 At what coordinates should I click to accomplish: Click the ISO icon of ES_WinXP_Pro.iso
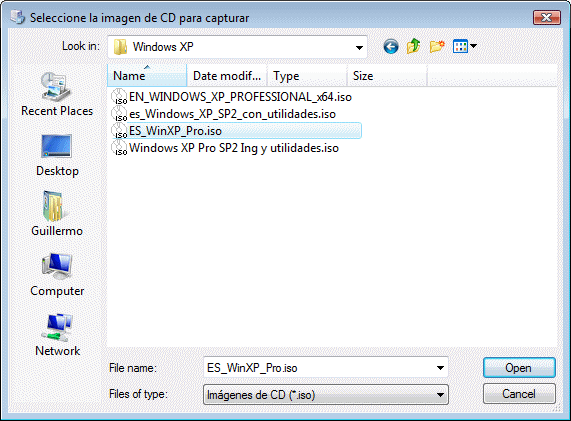[x=119, y=131]
